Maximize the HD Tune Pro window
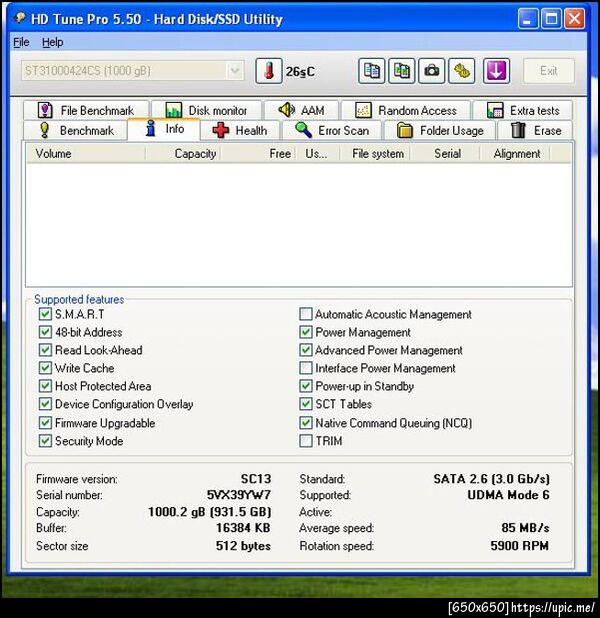Image resolution: width=600 pixels, height=618 pixels. (551, 19)
